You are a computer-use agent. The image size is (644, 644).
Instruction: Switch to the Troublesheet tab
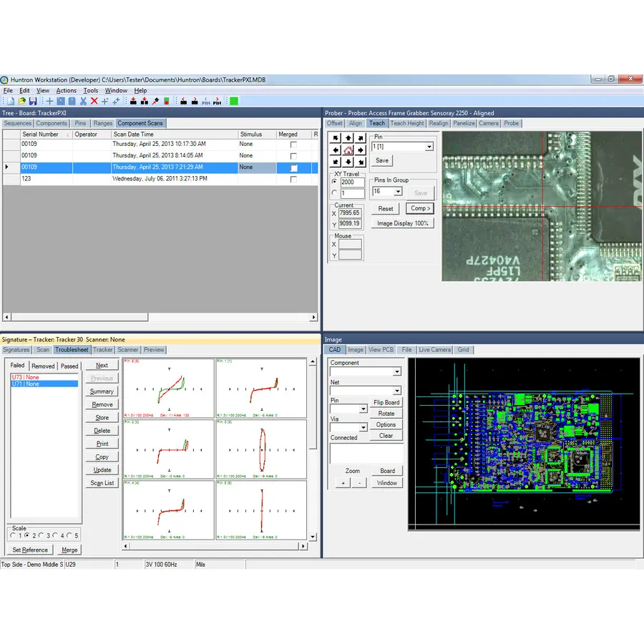click(72, 350)
